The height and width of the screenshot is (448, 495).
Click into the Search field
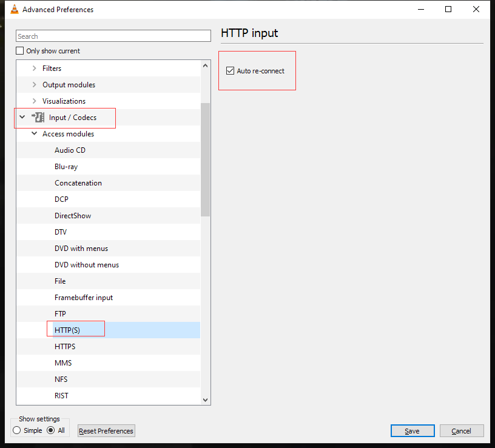[113, 36]
